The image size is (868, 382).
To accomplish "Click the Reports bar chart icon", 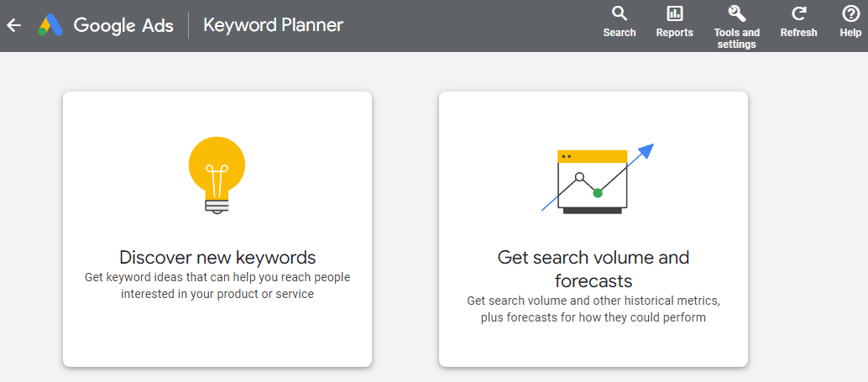I will (674, 13).
